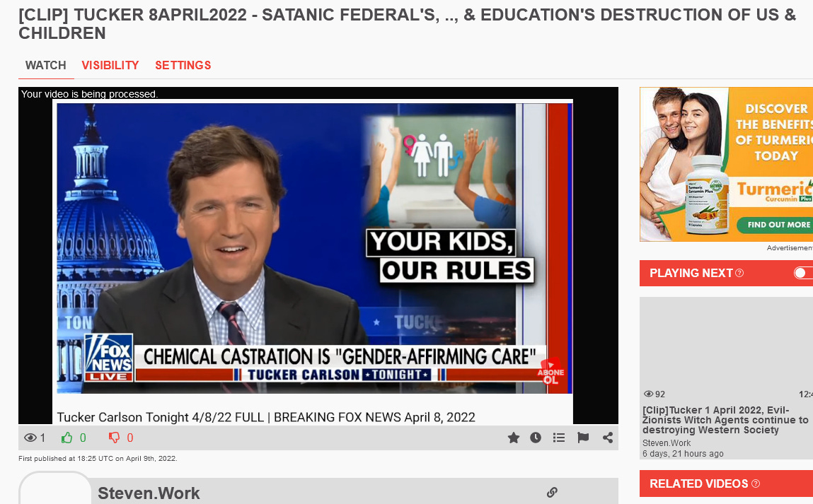
Task: Click the 'Your video is being processed.' notice
Action: click(89, 94)
